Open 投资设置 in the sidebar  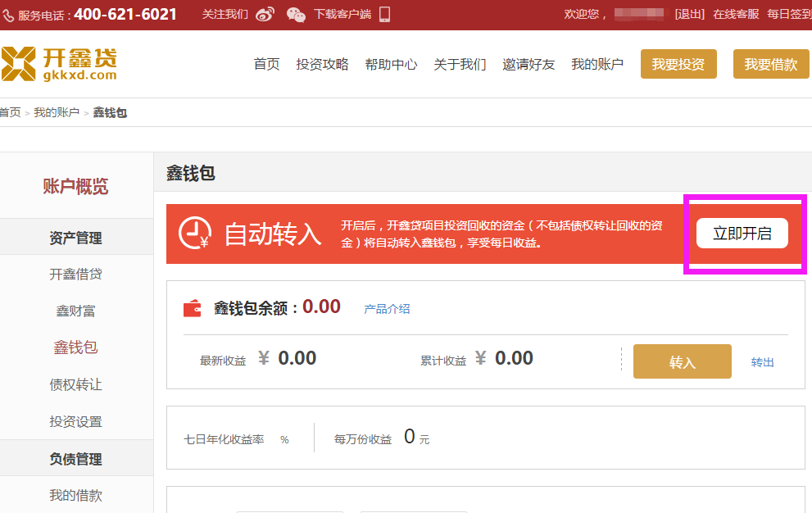(75, 422)
